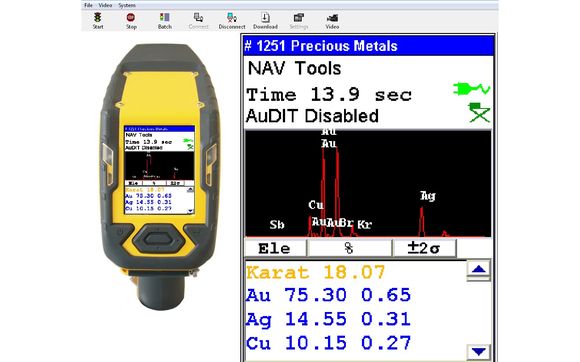Click the green AuDIT chair icon

(x=479, y=112)
